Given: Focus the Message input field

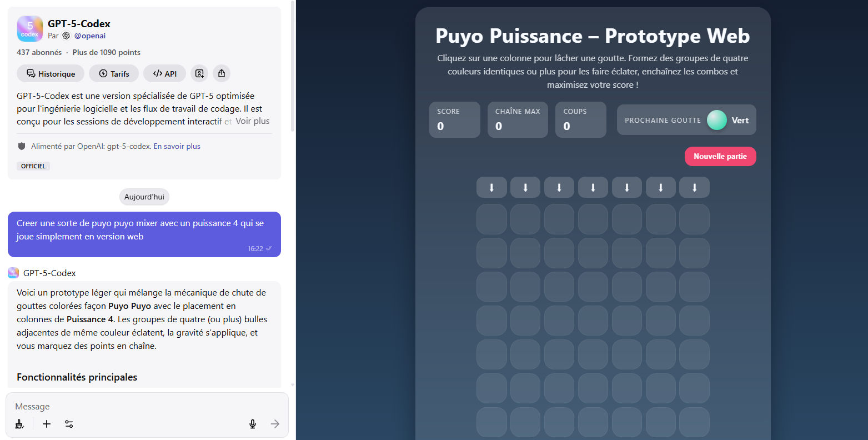Looking at the screenshot, I should pos(128,407).
